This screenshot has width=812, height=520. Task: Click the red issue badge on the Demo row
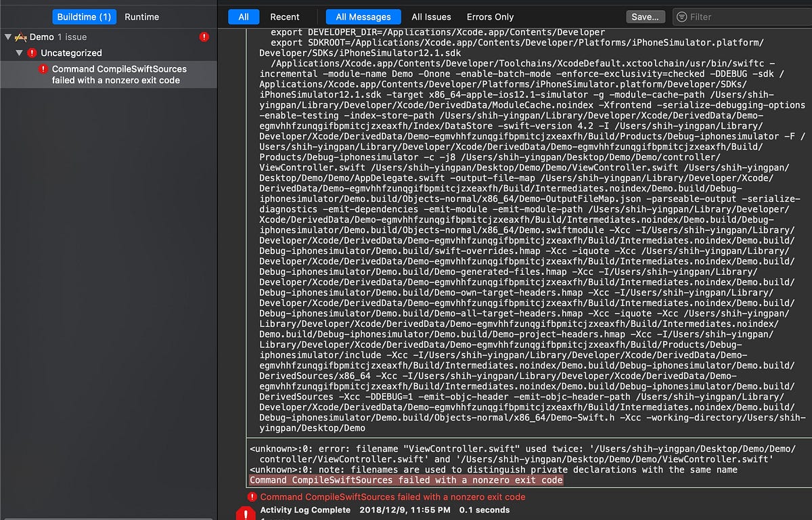click(x=204, y=37)
